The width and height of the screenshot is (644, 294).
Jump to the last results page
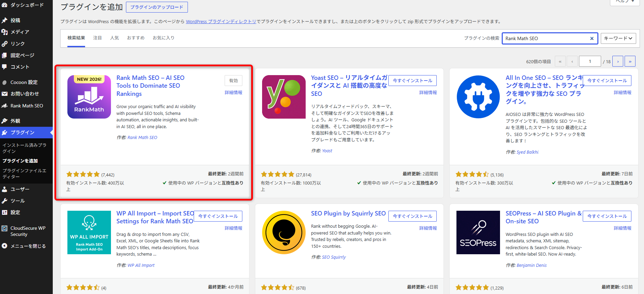[630, 62]
